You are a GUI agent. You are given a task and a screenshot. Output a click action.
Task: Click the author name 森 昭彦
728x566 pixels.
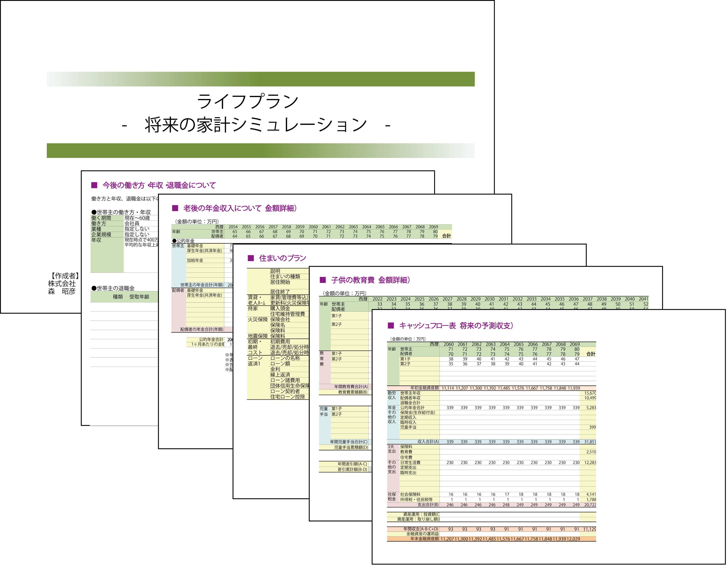62,291
